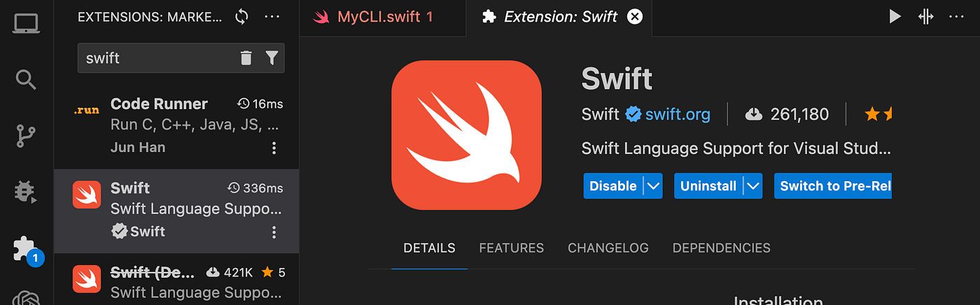980x305 pixels.
Task: Open the Search view in activity bar
Action: pos(26,80)
